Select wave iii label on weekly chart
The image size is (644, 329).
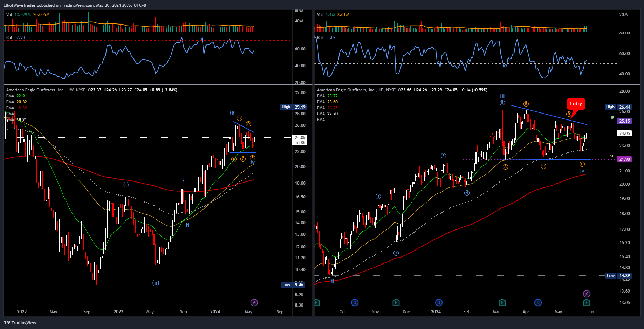tap(232, 114)
